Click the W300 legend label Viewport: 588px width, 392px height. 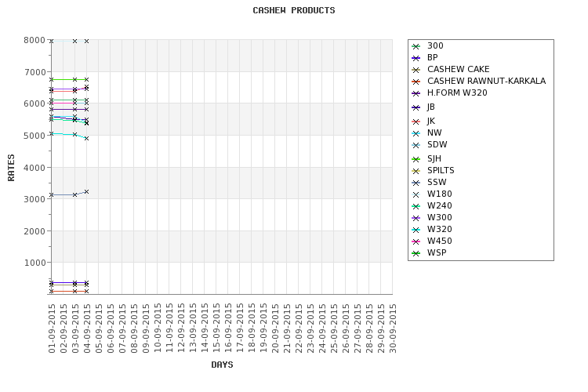[440, 218]
